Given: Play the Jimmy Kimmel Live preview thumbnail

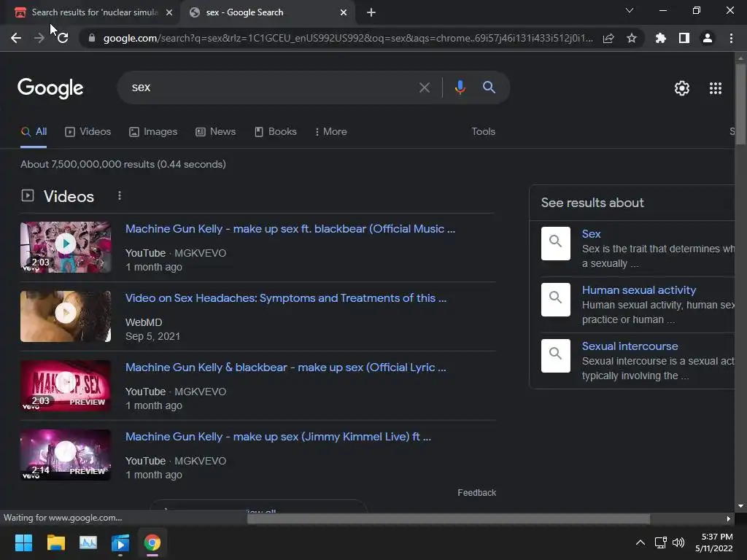Looking at the screenshot, I should pos(66,455).
